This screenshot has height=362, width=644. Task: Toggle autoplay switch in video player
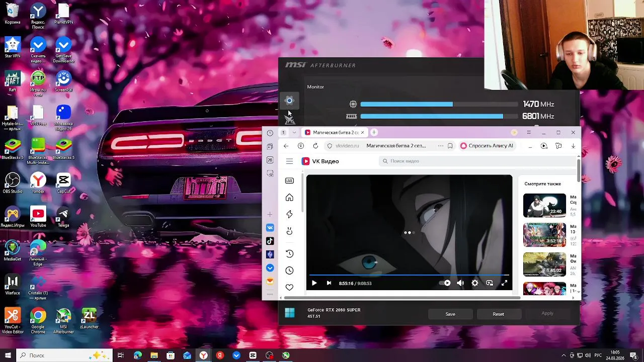[445, 283]
